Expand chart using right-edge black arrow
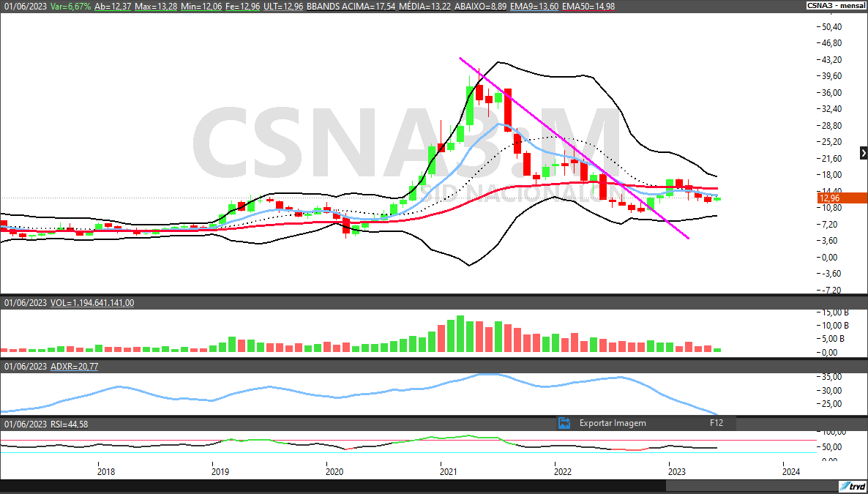The image size is (868, 494). 864,153
